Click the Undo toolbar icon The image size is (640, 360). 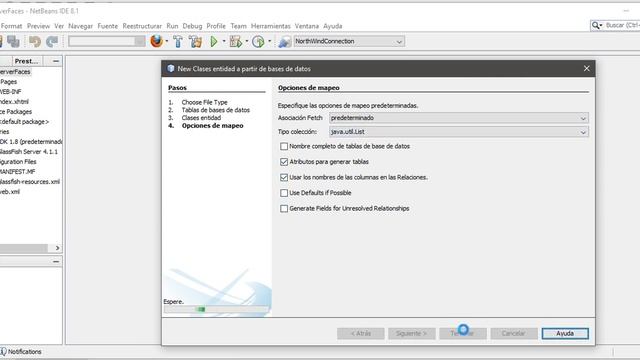35,41
